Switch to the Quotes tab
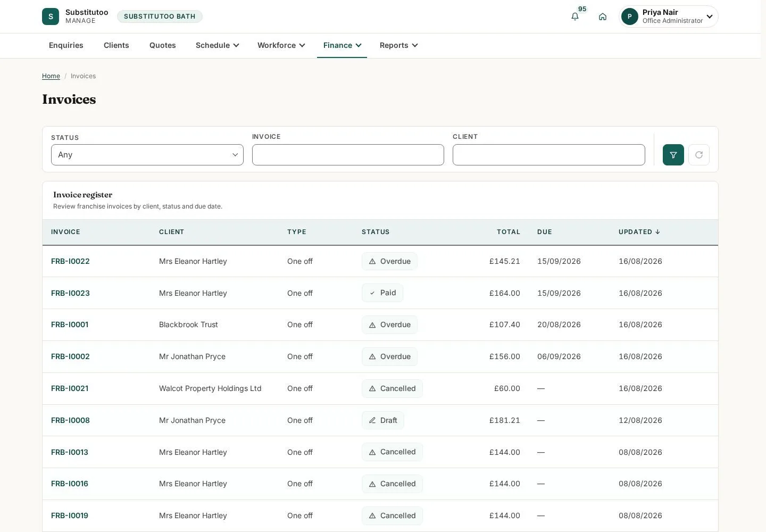Viewport: 766px width, 532px height. coord(163,45)
